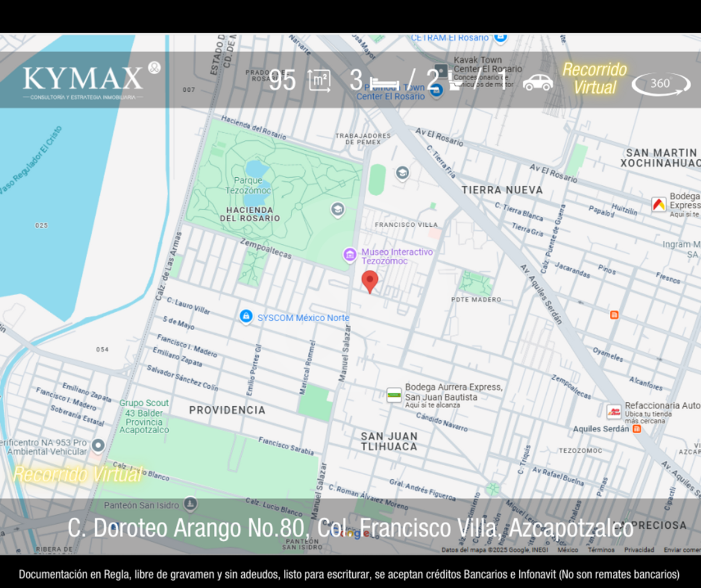Select Bodega Aurrera Express San Juan Bautista icon
701x588 pixels.
pyautogui.click(x=394, y=395)
